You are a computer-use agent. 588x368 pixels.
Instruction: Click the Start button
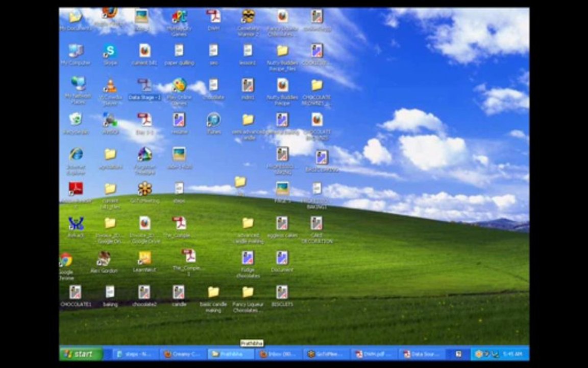[81, 354]
